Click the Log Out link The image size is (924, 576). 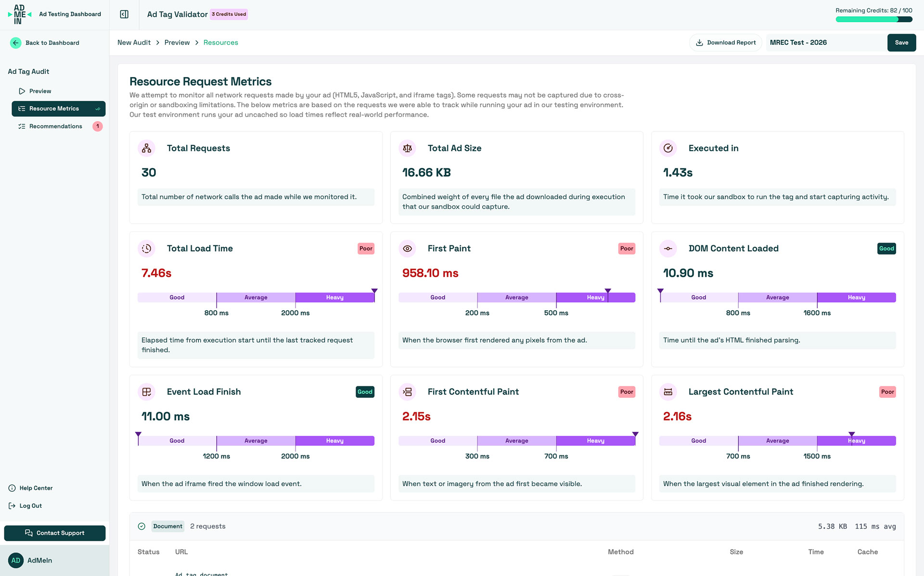pyautogui.click(x=26, y=506)
